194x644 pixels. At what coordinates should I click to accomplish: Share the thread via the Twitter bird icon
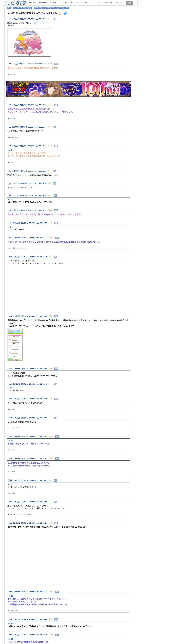(x=65, y=14)
